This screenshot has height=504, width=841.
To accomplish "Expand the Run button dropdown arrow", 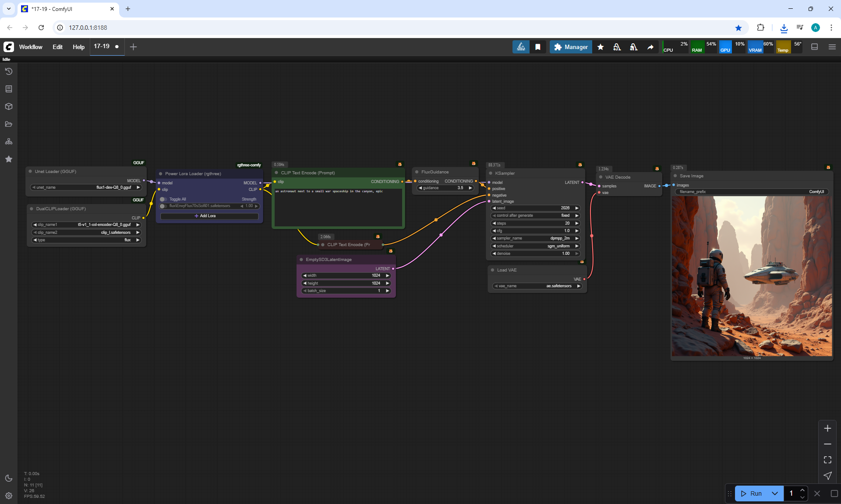I will [775, 493].
